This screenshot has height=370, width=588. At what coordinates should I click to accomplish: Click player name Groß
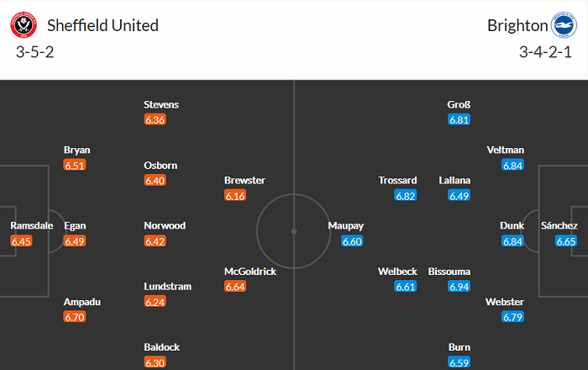459,105
